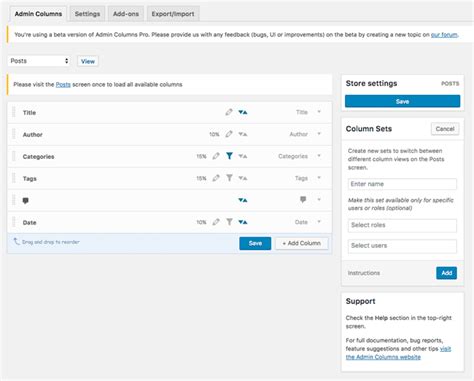Click the Add button in Column Sets
474x381 pixels.
click(446, 273)
